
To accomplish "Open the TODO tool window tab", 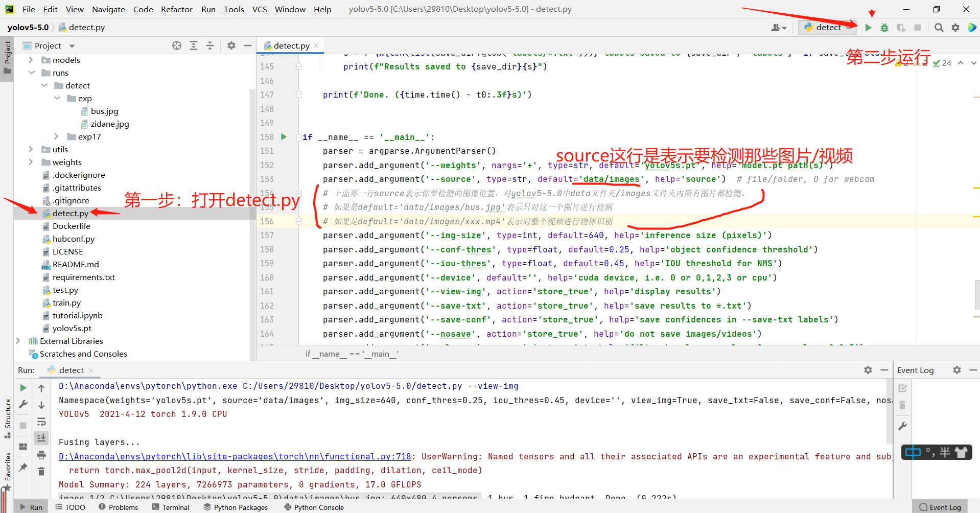I will [x=71, y=507].
